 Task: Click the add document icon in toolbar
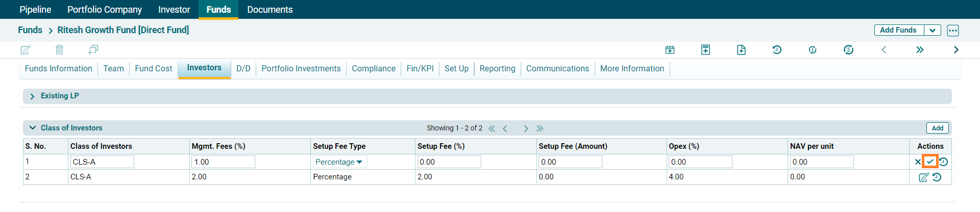click(x=741, y=50)
